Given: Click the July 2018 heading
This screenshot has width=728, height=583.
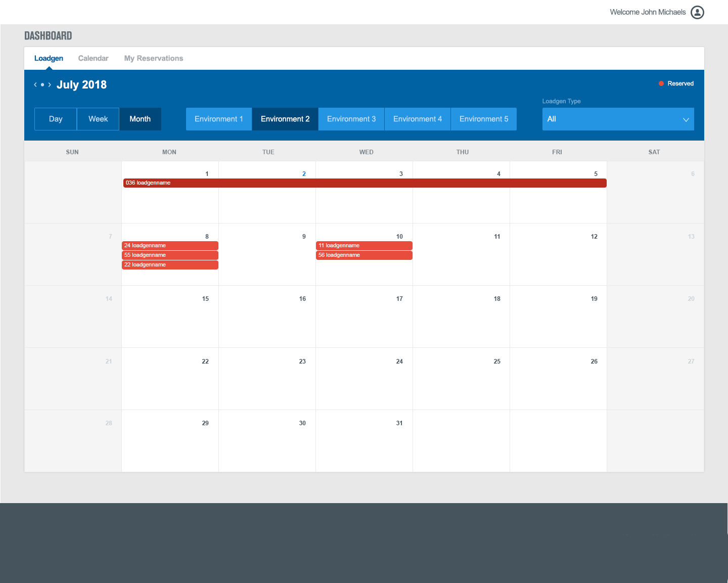Looking at the screenshot, I should tap(81, 84).
